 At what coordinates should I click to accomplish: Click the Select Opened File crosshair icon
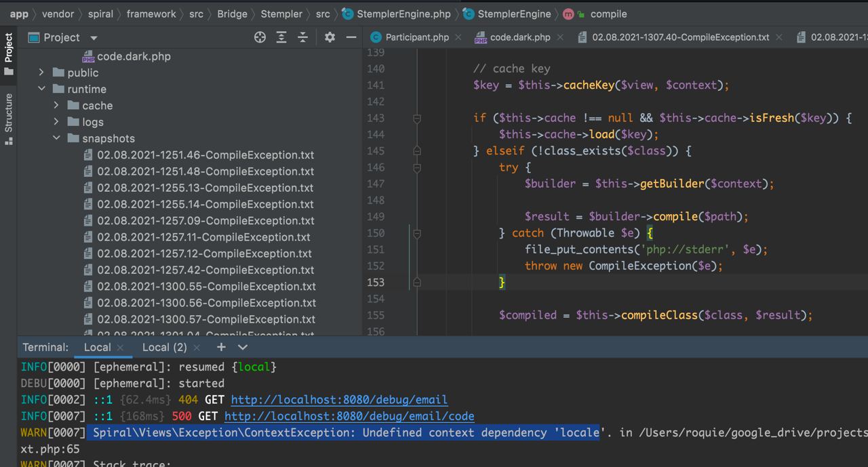pyautogui.click(x=260, y=37)
